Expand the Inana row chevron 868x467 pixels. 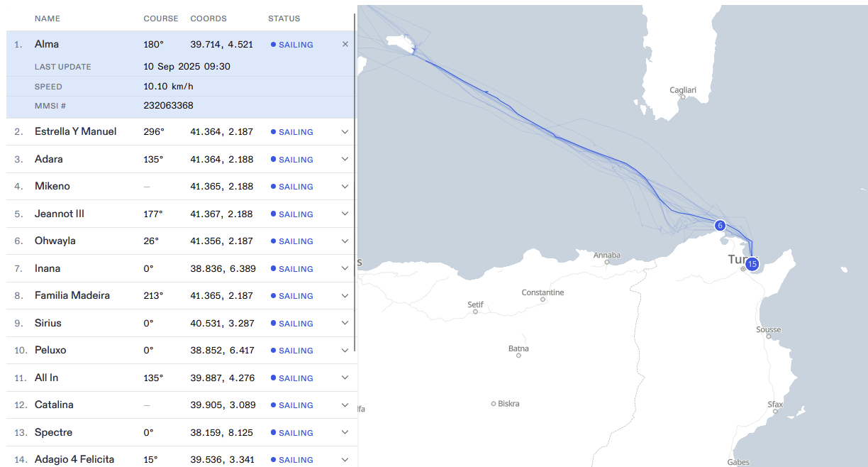(x=345, y=268)
